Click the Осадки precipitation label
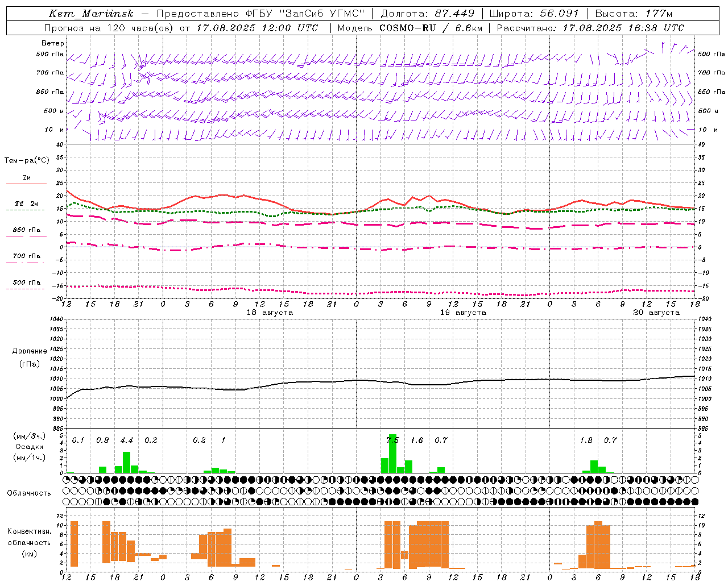 click(30, 447)
